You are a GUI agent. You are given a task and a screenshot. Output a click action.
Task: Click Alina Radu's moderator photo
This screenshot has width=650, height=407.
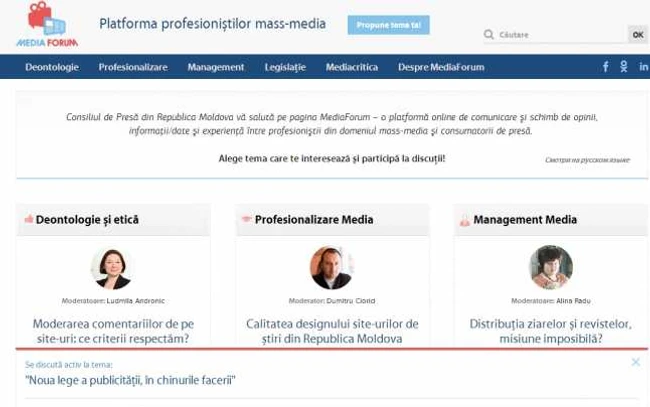tap(551, 267)
